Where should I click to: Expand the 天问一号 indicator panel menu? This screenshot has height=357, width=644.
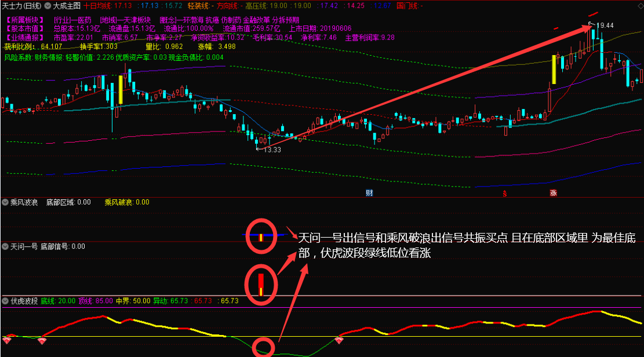tap(6, 246)
